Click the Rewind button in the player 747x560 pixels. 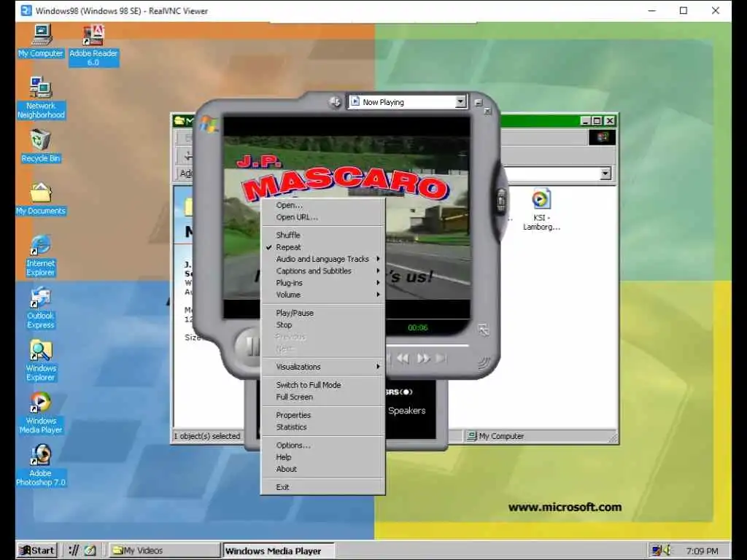pos(403,359)
